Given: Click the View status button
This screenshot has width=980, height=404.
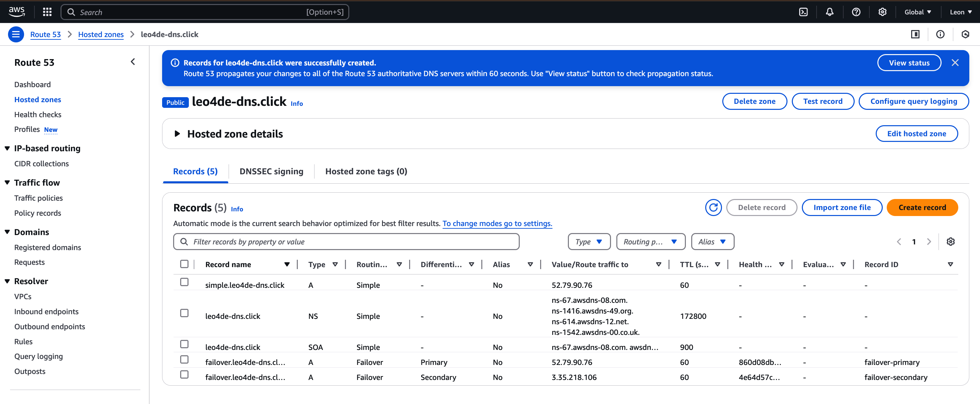Looking at the screenshot, I should click(x=909, y=63).
